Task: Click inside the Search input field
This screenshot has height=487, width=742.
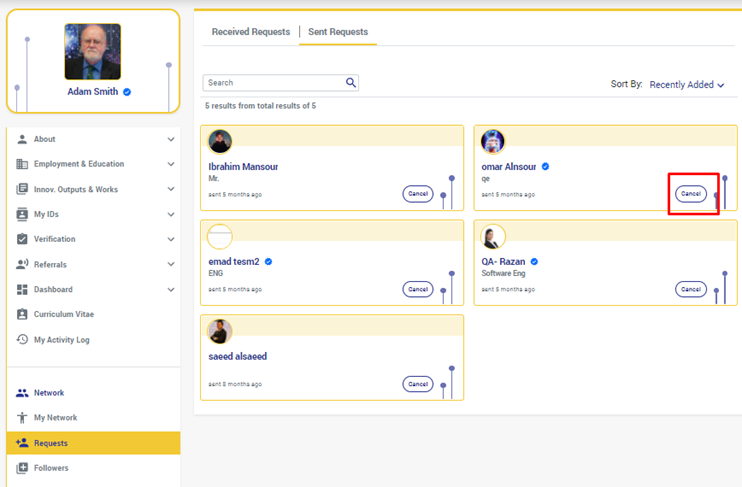Action: coord(272,83)
